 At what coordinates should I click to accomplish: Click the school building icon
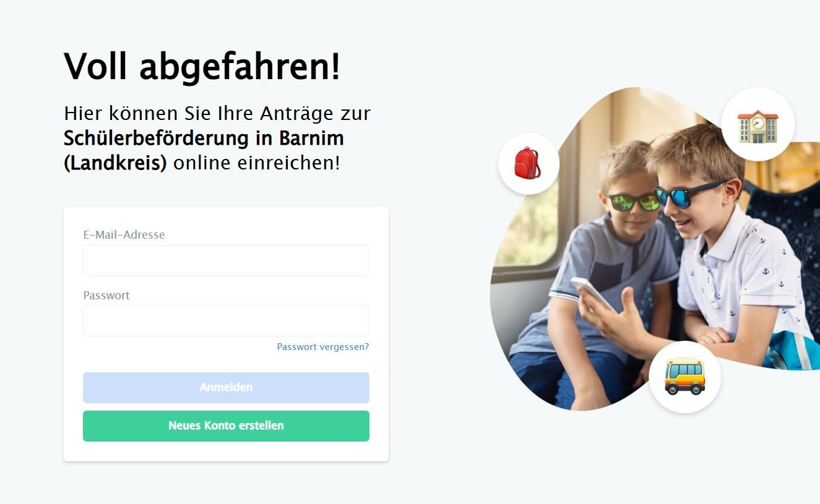coord(757,126)
